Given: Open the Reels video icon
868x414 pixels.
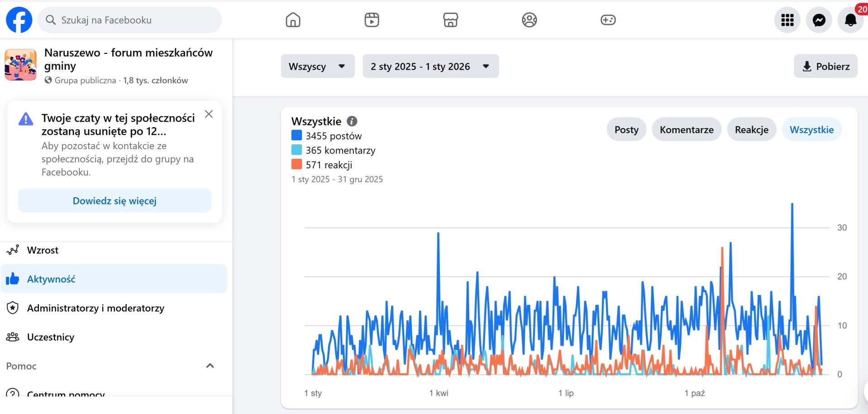Looking at the screenshot, I should click(x=372, y=20).
